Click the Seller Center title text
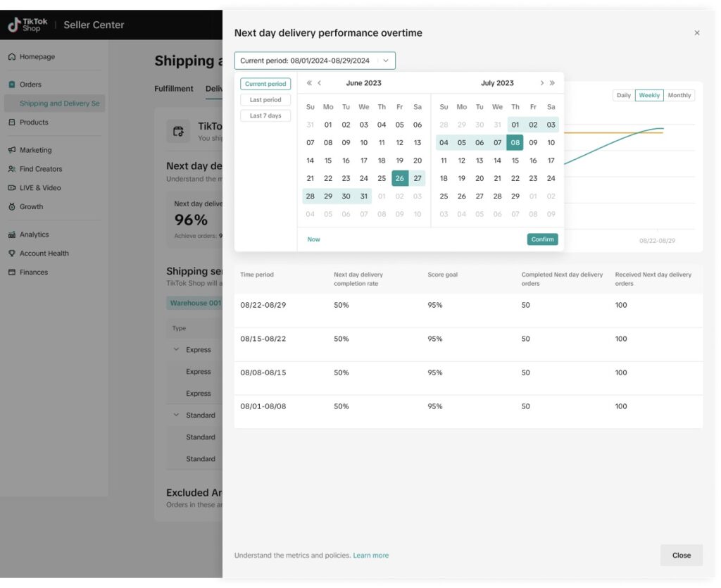Viewport: 721px width, 588px height. pyautogui.click(x=94, y=25)
